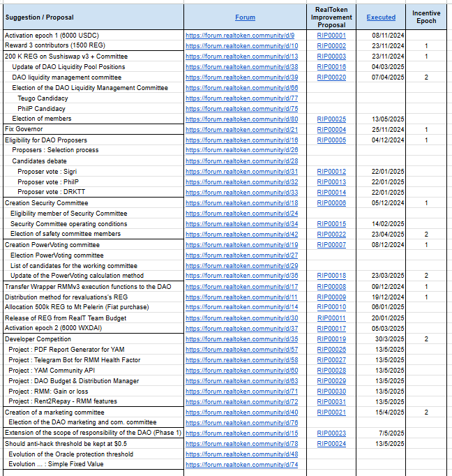Open forum link ending in /d/77
This screenshot has width=452, height=476.
[x=242, y=98]
